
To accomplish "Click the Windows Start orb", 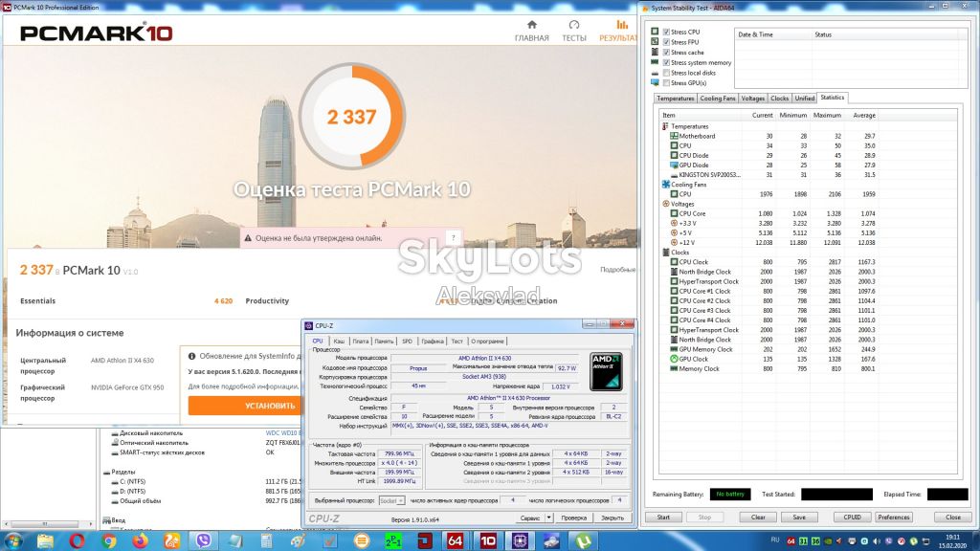I will point(13,540).
